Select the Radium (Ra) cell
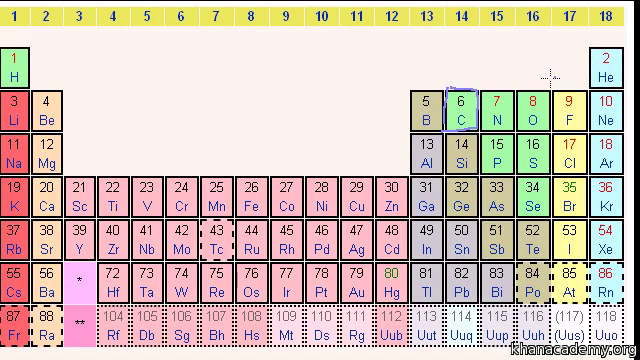Screen dimensions: 640x360 click(47, 326)
